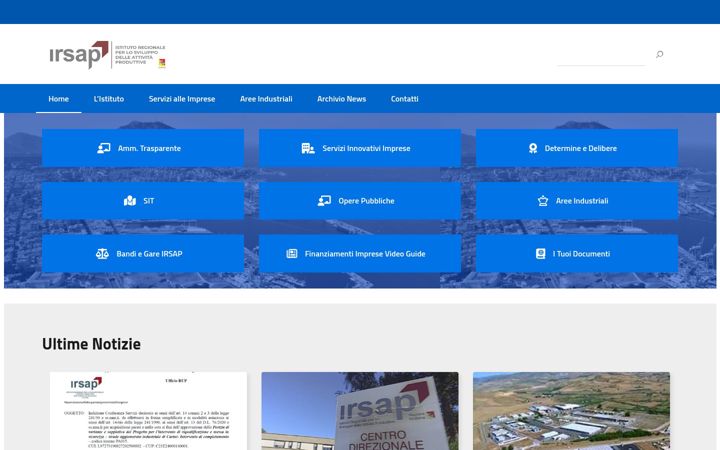Open Determine e Delibere button label
This screenshot has height=450, width=720.
point(581,148)
